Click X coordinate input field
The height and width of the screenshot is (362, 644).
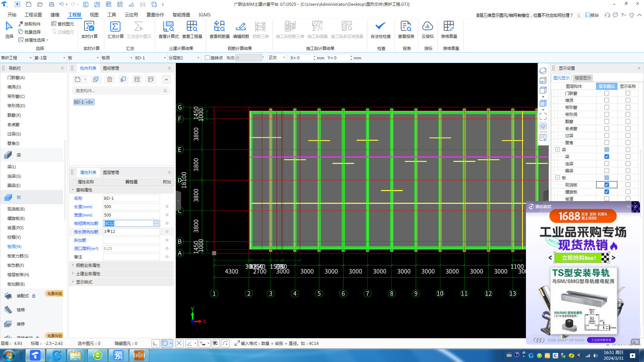tap(305, 58)
